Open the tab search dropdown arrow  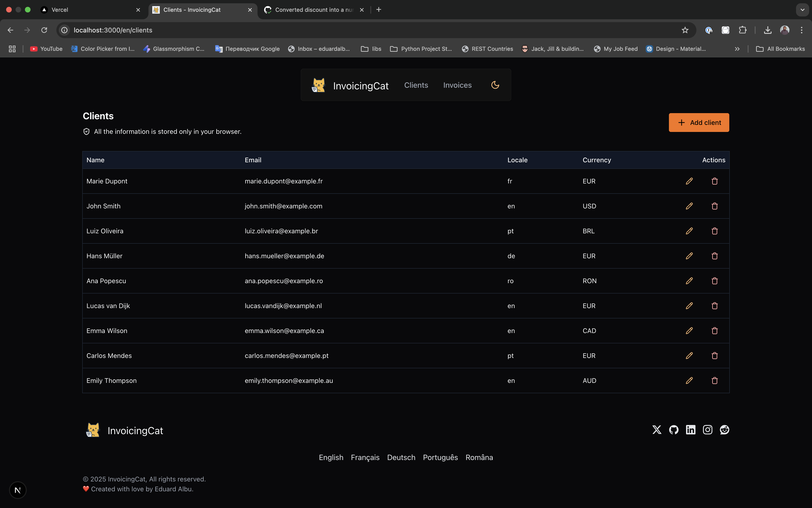(x=802, y=10)
